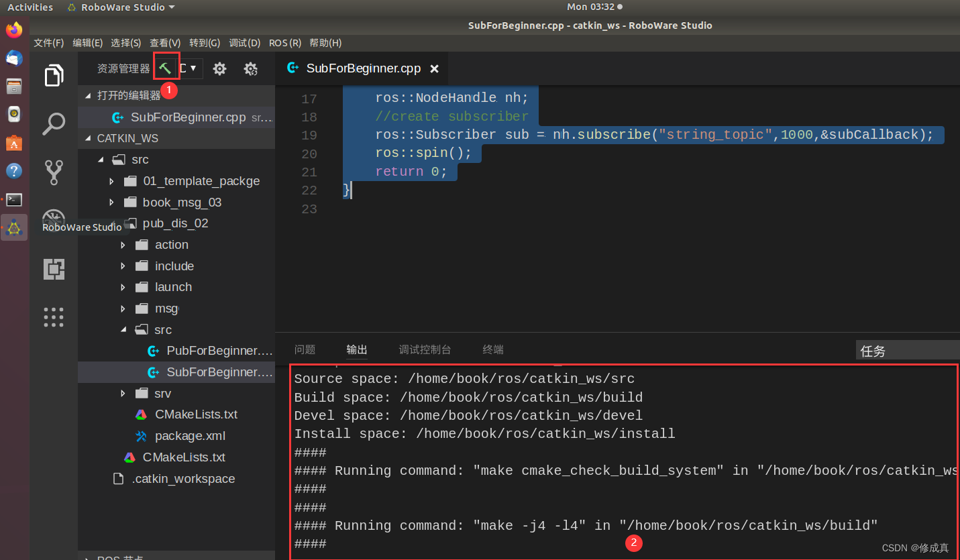
Task: Close the SubForBeginner.cpp editor tab
Action: pyautogui.click(x=434, y=68)
